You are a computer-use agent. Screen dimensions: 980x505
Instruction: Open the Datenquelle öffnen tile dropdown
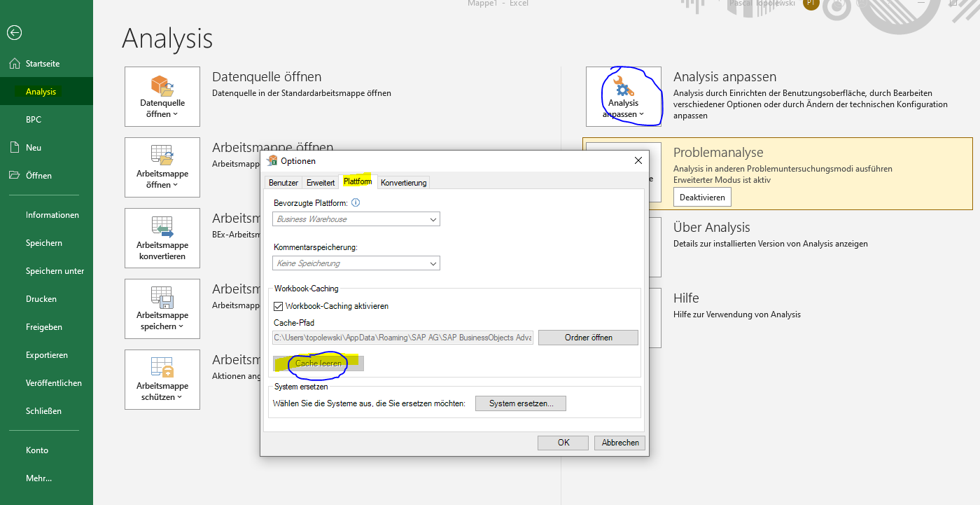162,97
